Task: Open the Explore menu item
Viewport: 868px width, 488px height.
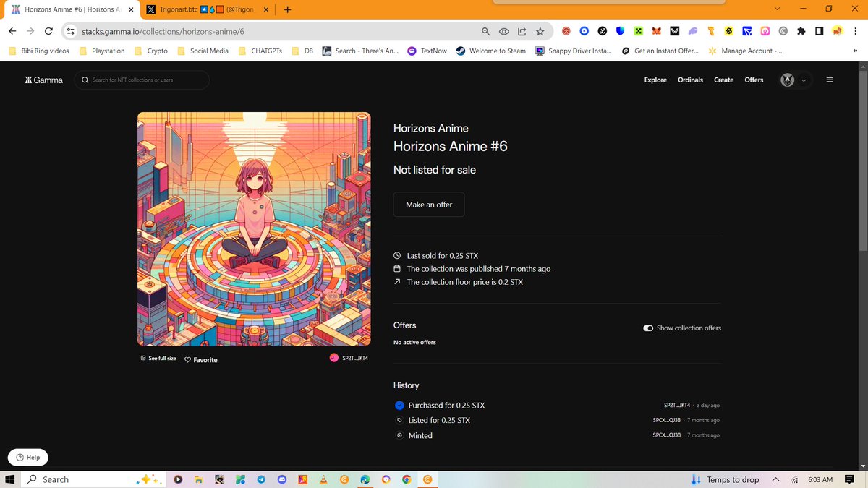Action: pyautogui.click(x=655, y=80)
